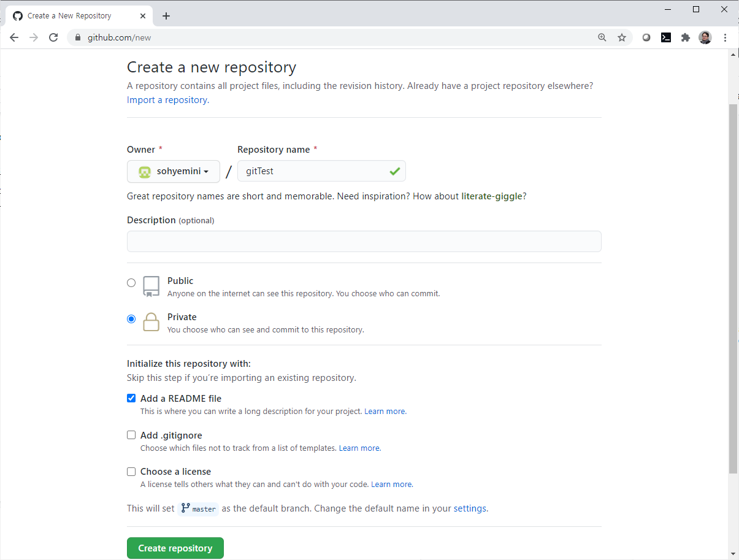This screenshot has height=560, width=739.
Task: Click the Private lock icon
Action: pos(151,322)
